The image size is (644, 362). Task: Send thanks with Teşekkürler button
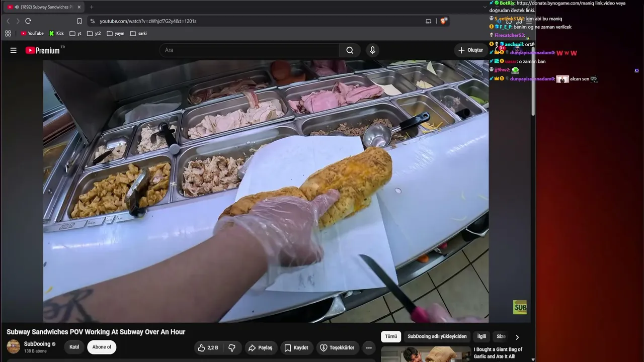pyautogui.click(x=338, y=348)
